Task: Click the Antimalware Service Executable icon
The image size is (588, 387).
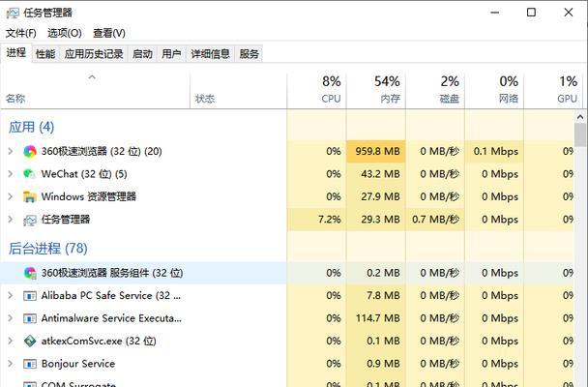Action: coord(30,318)
